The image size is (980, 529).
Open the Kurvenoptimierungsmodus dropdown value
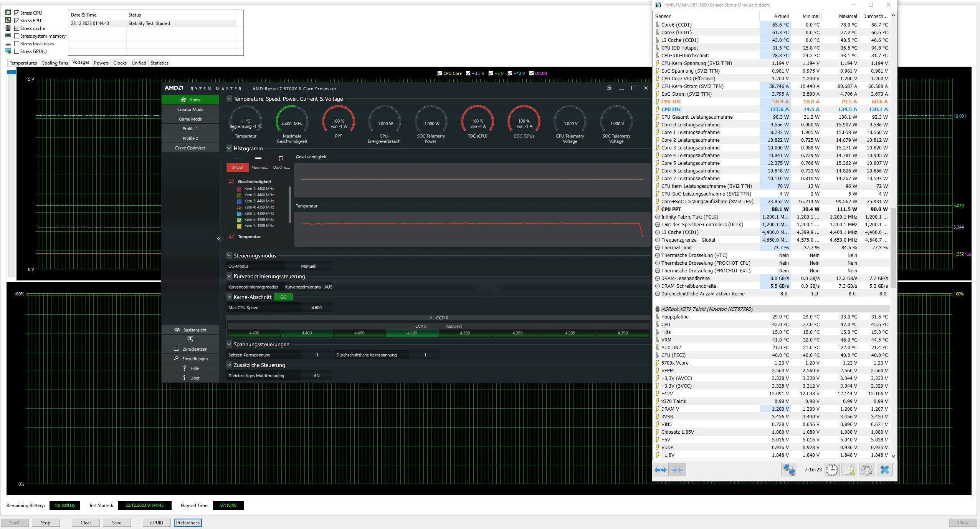pos(309,287)
